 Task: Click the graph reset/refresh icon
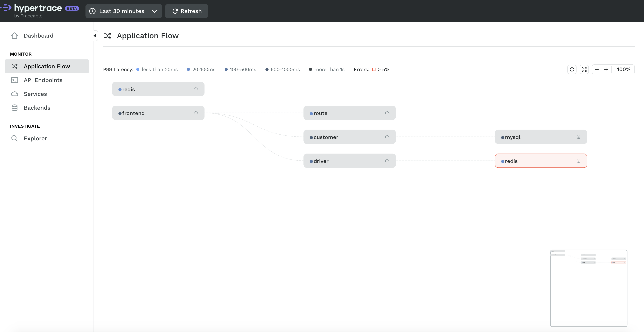tap(572, 70)
